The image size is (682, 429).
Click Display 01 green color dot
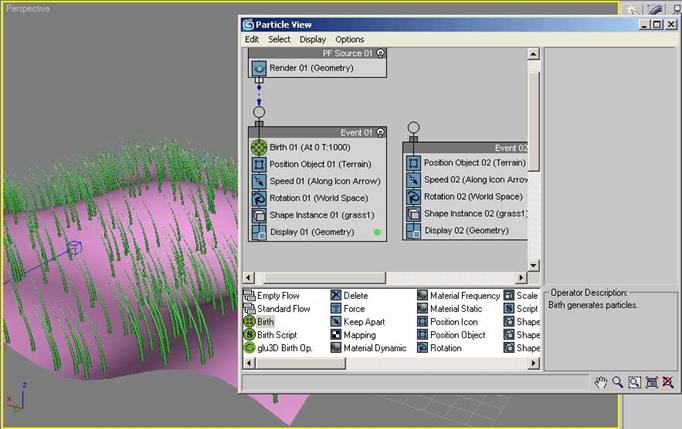pyautogui.click(x=377, y=232)
